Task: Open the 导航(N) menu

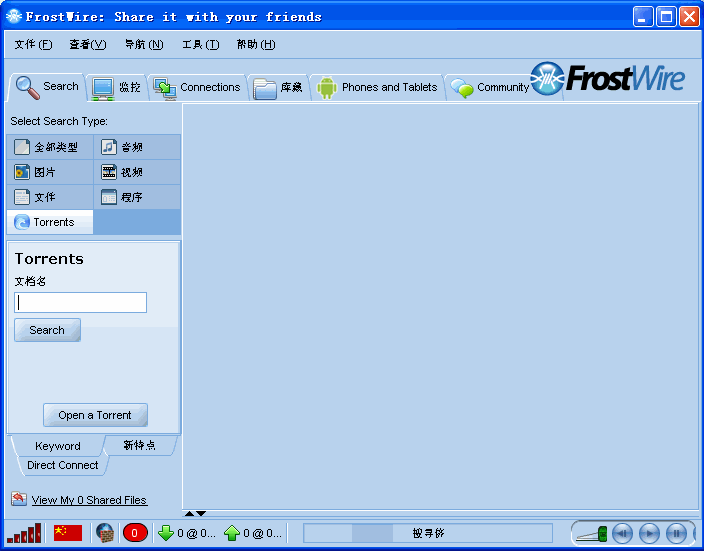Action: click(144, 44)
